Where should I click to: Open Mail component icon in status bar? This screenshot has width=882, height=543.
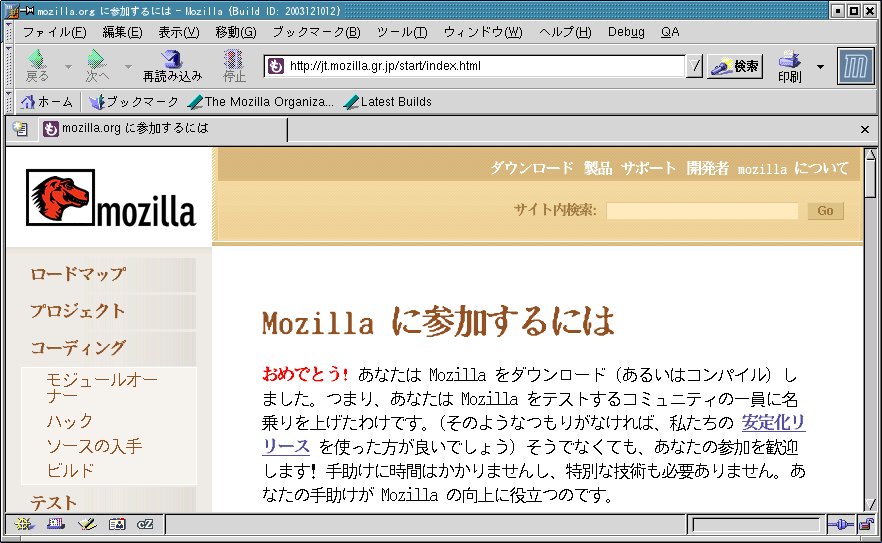tap(55, 524)
